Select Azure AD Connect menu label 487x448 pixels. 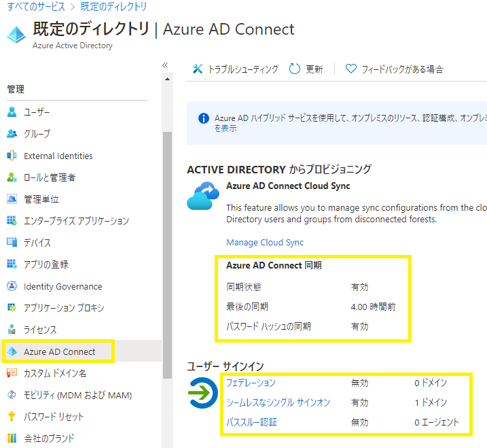[60, 351]
